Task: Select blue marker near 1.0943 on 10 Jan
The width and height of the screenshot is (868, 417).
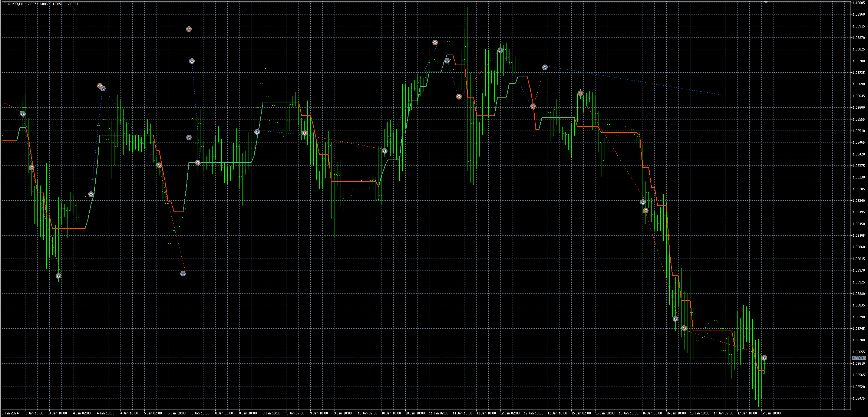Action: (385, 151)
